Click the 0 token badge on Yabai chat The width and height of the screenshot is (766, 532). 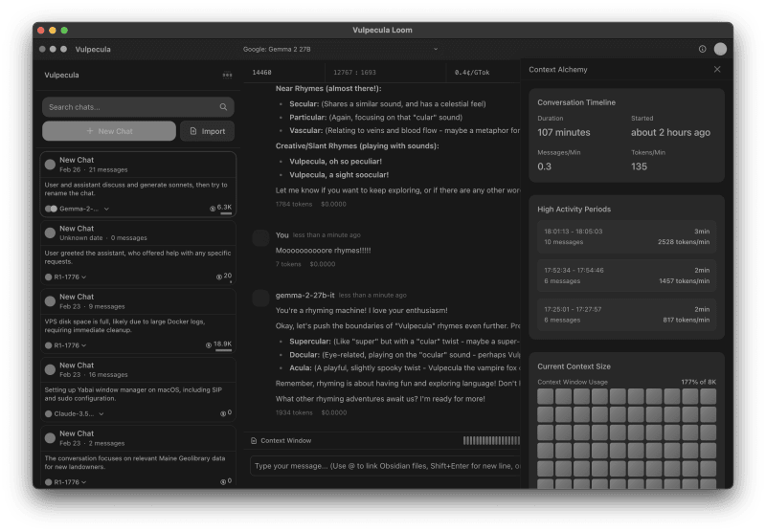coord(226,413)
